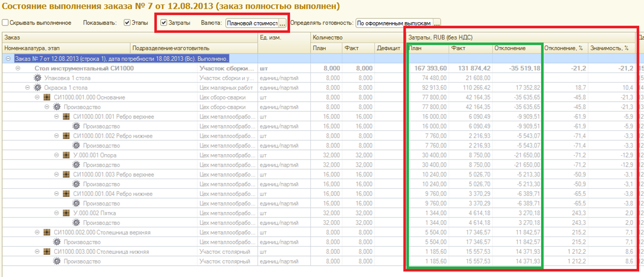Click component icon of СИ1000.001.000 Основание
Screen dimensions: 644x277
pyautogui.click(x=48, y=97)
